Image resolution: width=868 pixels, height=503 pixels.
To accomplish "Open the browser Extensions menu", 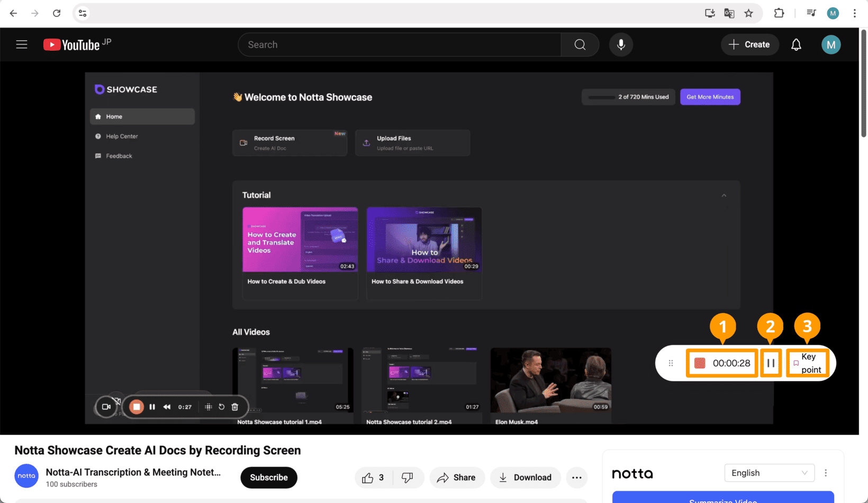I will [779, 13].
